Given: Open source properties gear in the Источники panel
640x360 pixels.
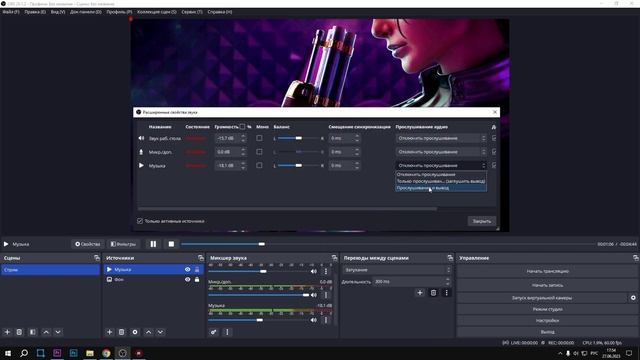Looking at the screenshot, I should tap(135, 332).
